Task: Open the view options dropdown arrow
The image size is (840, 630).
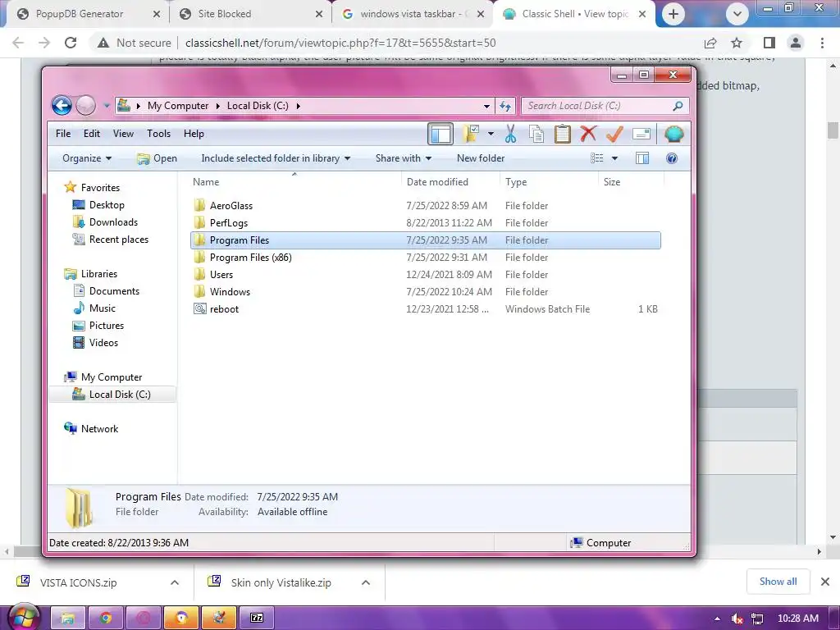Action: point(614,158)
